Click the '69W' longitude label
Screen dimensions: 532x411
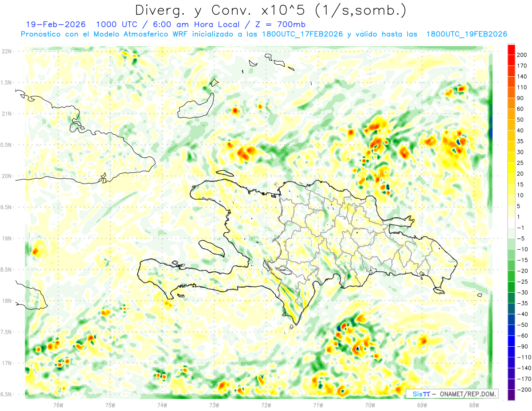click(x=422, y=405)
